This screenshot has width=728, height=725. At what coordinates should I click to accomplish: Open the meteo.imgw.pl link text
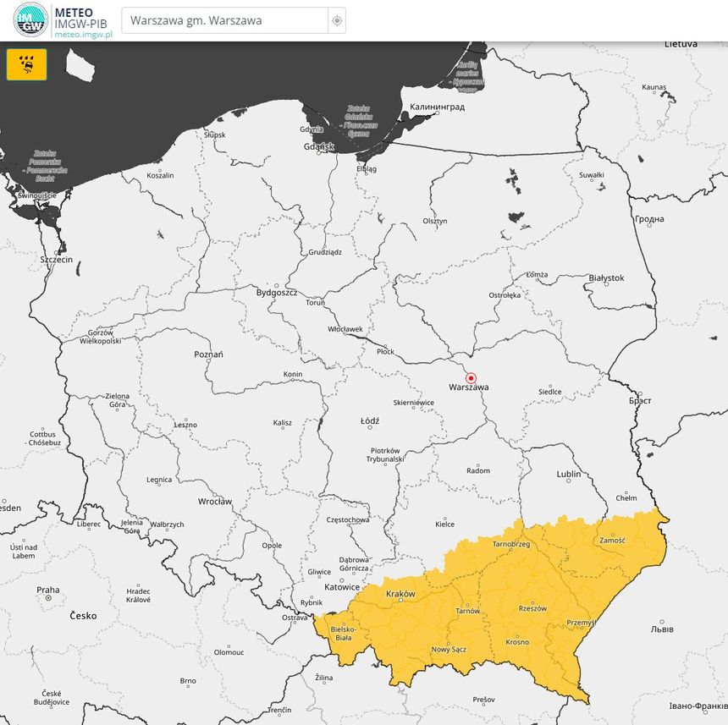[84, 35]
